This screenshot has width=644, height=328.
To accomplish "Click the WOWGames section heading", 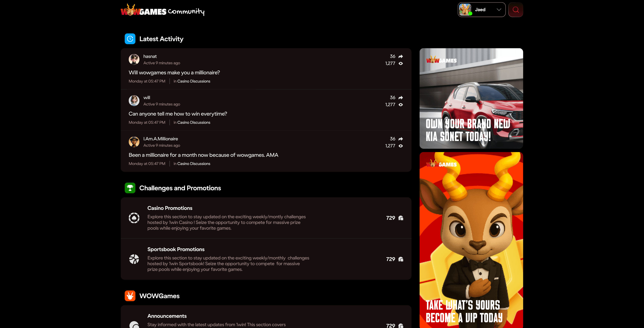I will [x=159, y=296].
